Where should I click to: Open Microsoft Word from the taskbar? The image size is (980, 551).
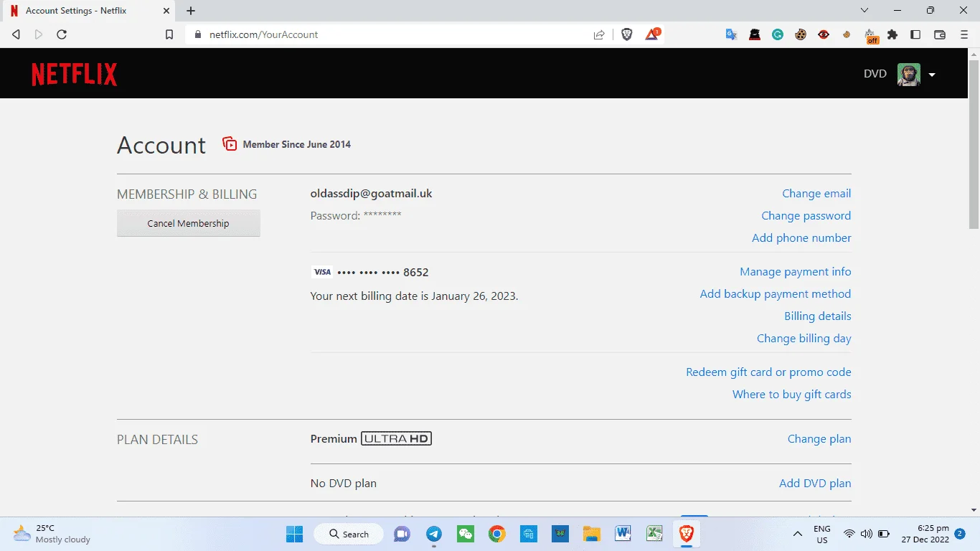click(623, 534)
